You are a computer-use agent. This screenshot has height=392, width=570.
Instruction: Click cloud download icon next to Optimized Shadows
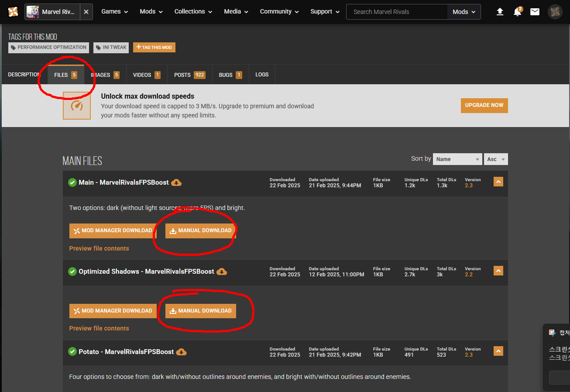(222, 272)
